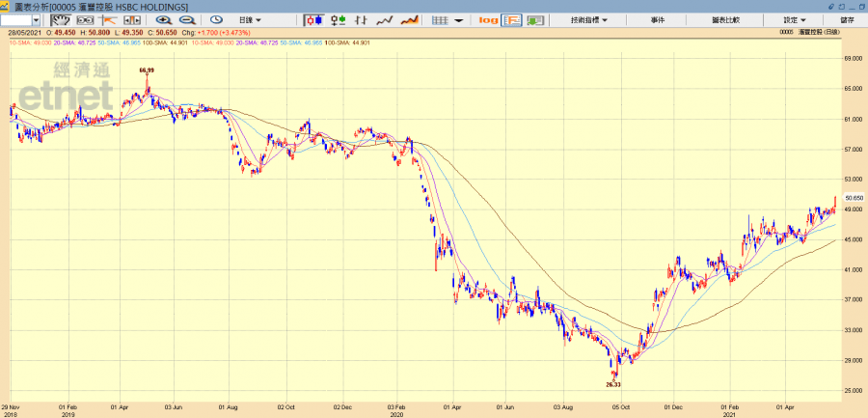Click the 圖表比較 button
The height and width of the screenshot is (418, 868).
[x=725, y=19]
